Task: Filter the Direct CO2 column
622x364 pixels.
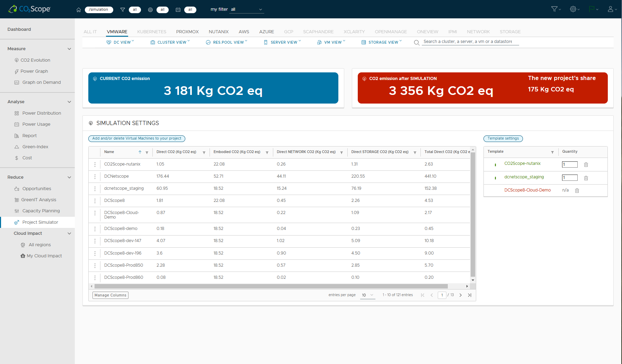Action: pos(204,152)
